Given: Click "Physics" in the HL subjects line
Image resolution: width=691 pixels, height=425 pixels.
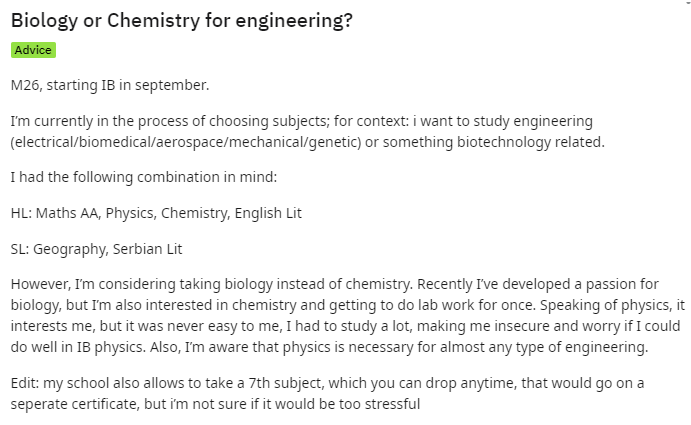Looking at the screenshot, I should 130,213.
